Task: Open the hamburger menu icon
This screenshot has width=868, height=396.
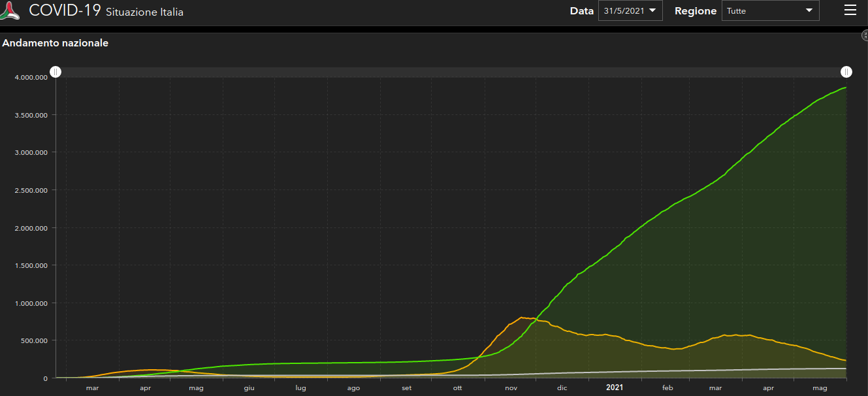Action: pyautogui.click(x=850, y=10)
